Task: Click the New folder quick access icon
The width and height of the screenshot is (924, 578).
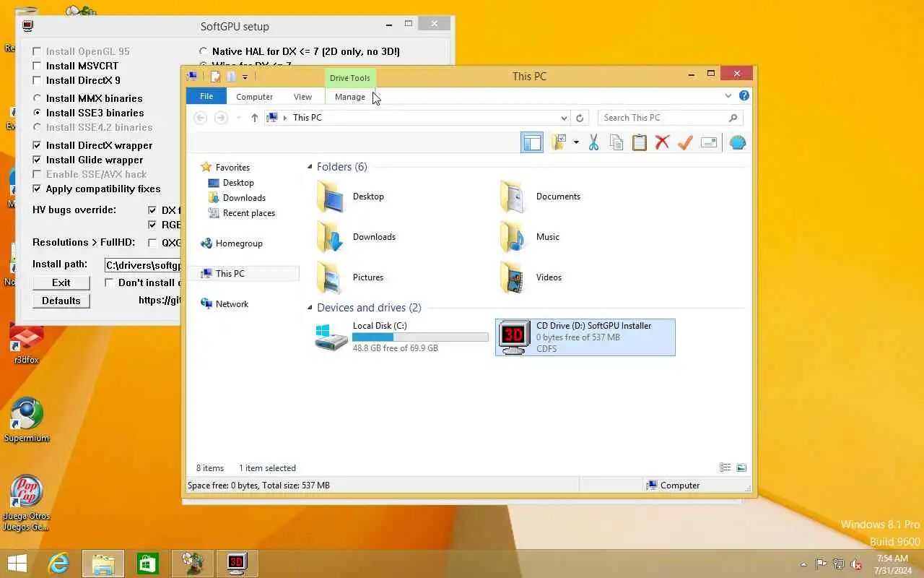Action: [230, 77]
